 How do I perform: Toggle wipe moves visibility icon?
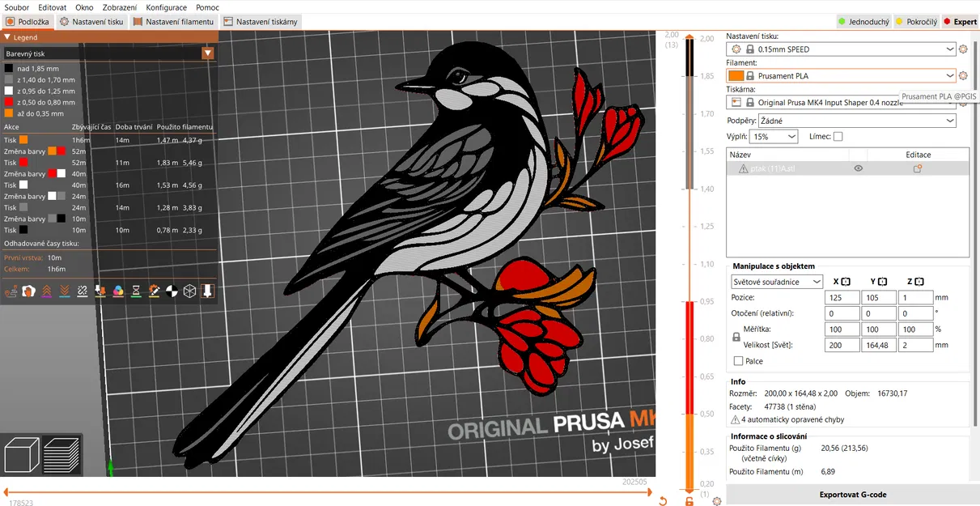click(29, 291)
